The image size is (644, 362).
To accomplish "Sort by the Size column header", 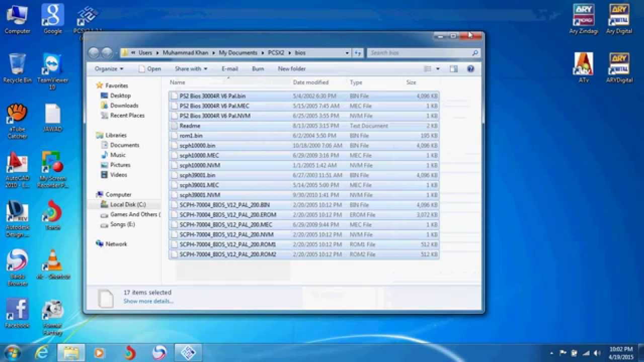I will click(x=411, y=82).
